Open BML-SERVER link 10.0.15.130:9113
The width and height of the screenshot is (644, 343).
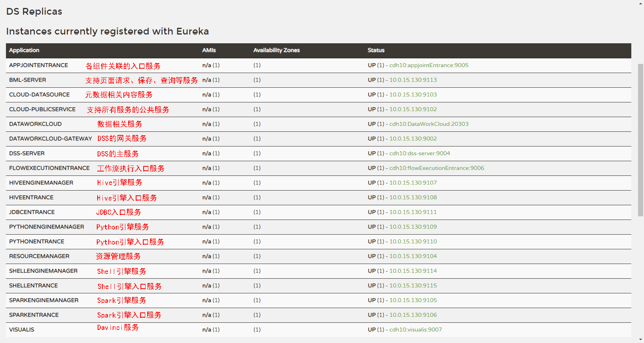point(413,80)
